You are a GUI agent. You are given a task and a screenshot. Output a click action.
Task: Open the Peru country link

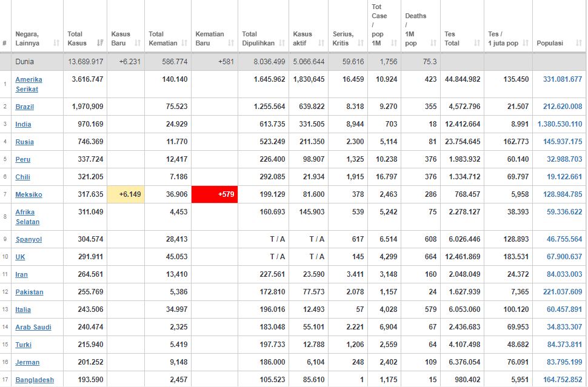tap(22, 160)
